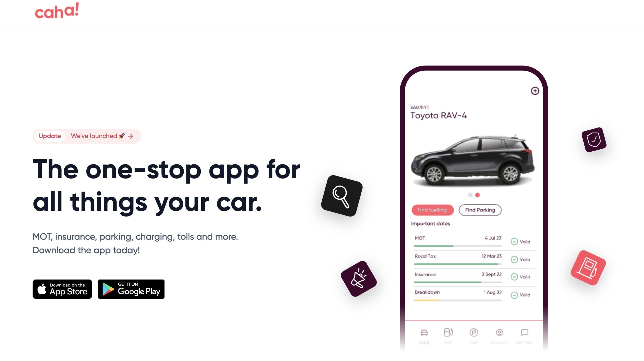644x361 pixels.
Task: Click the Parking tab icon
Action: click(x=473, y=332)
